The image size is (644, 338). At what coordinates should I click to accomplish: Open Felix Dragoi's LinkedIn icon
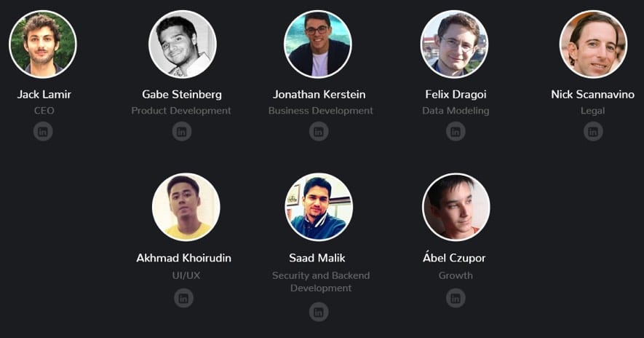tap(456, 132)
